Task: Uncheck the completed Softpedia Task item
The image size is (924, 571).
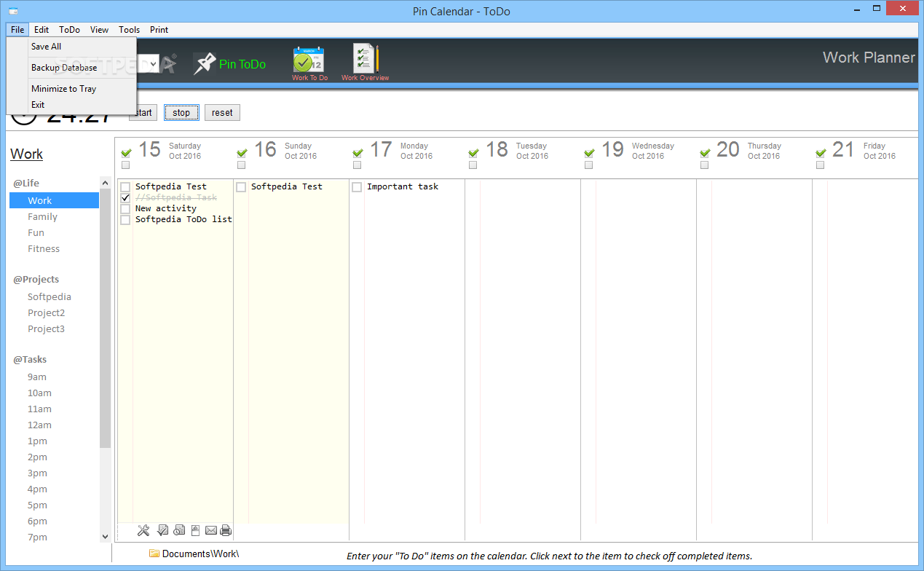Action: 125,197
